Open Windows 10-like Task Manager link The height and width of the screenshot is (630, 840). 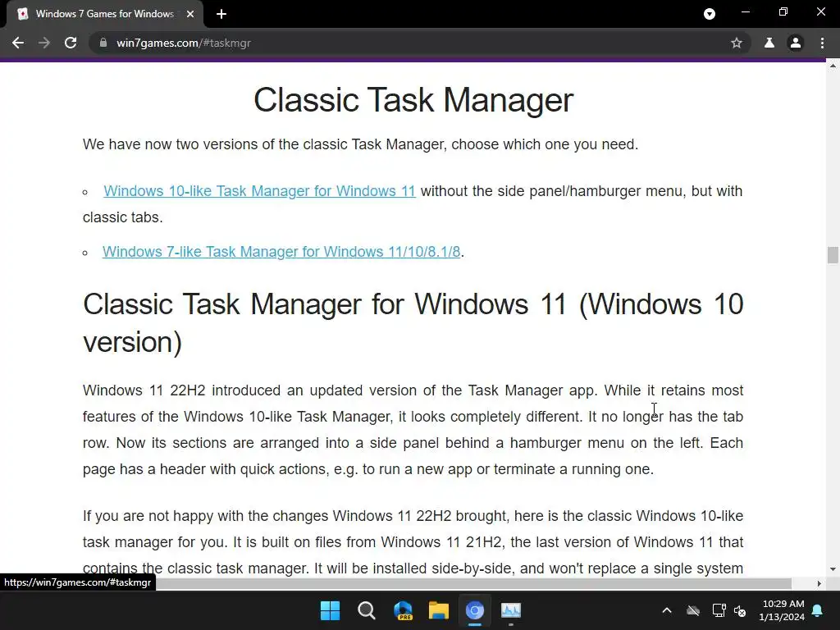[x=259, y=190]
